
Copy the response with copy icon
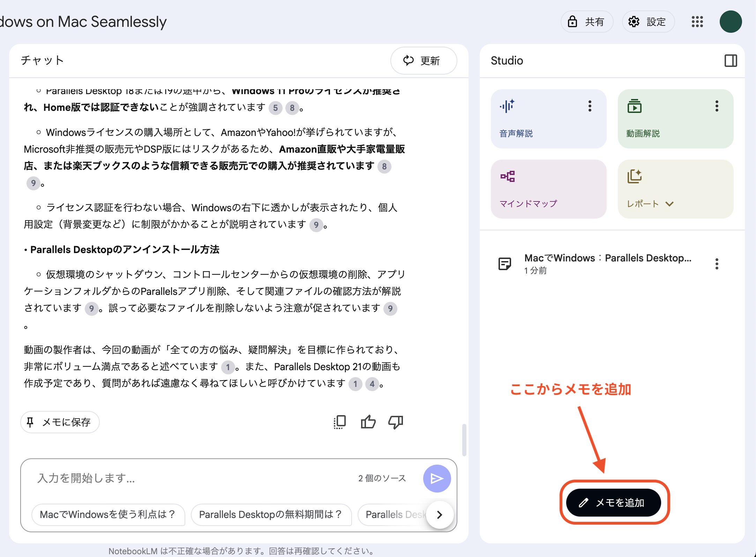[x=340, y=422]
